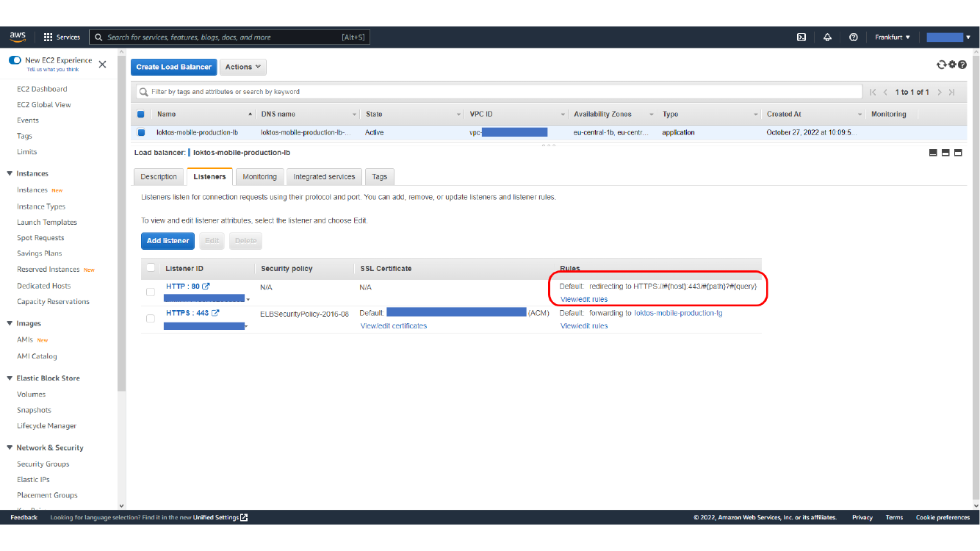
Task: Open the Frankfurt region dropdown
Action: coord(892,37)
